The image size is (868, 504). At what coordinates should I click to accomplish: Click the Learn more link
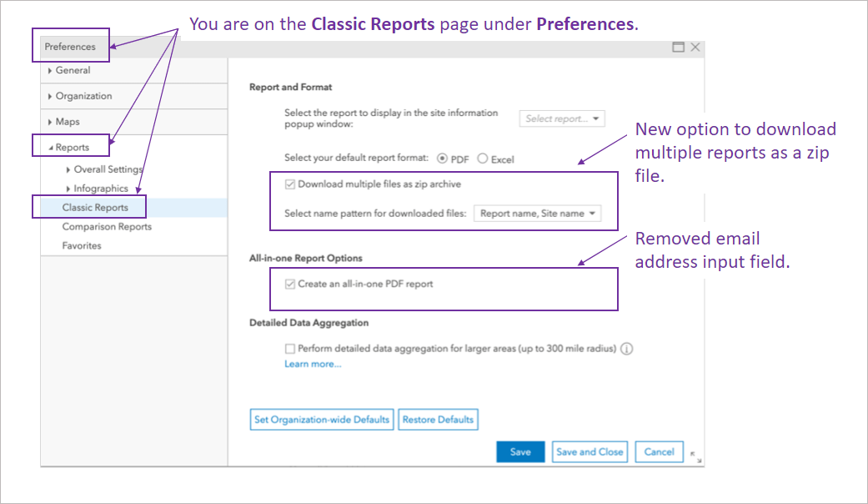(313, 364)
